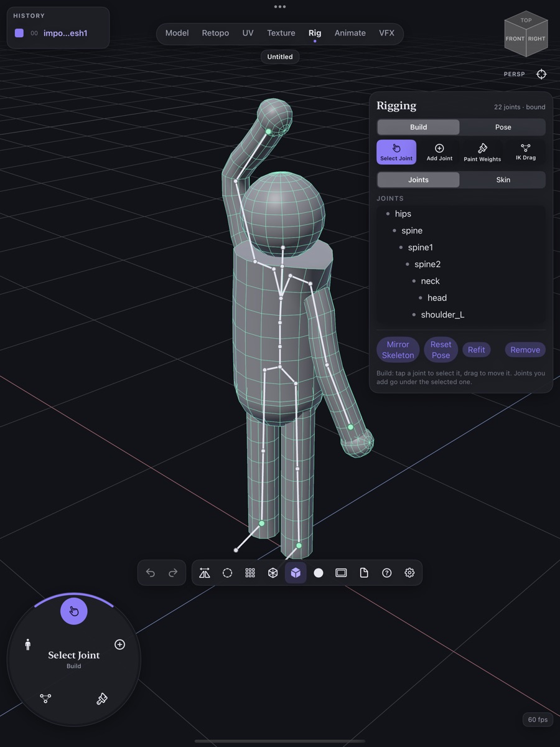Click plus circle icon in radial wheel
The image size is (560, 747).
(x=119, y=644)
